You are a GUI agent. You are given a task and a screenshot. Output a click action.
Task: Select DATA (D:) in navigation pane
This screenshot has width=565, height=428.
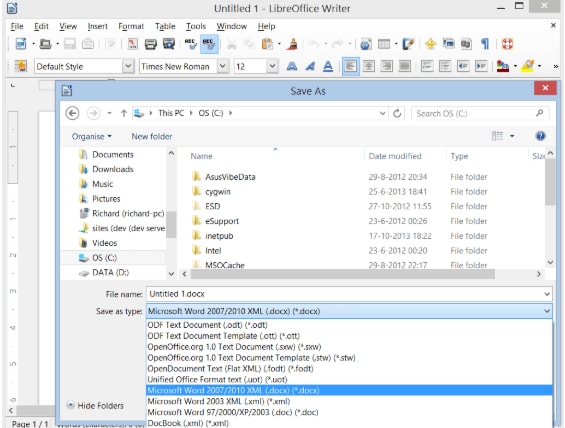click(x=110, y=273)
